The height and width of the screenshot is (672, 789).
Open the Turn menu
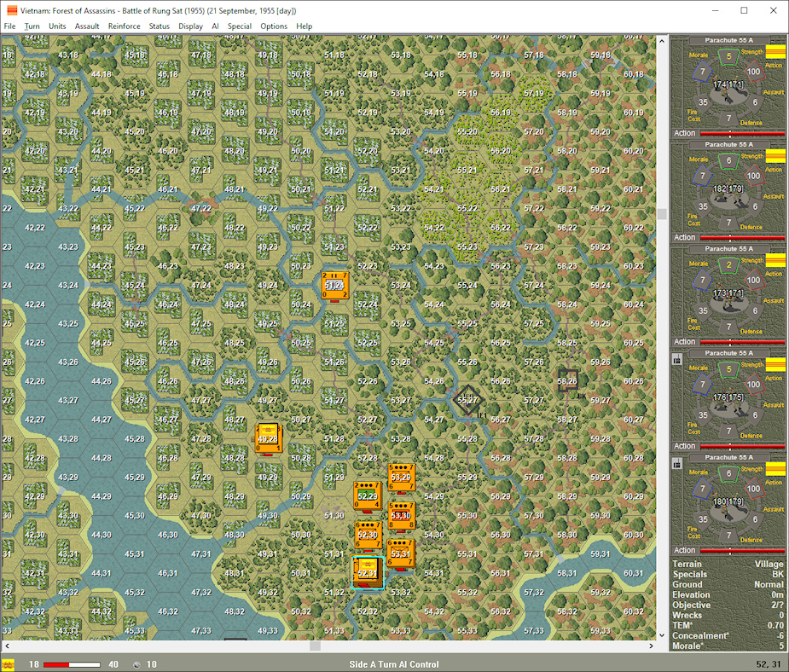tap(32, 26)
